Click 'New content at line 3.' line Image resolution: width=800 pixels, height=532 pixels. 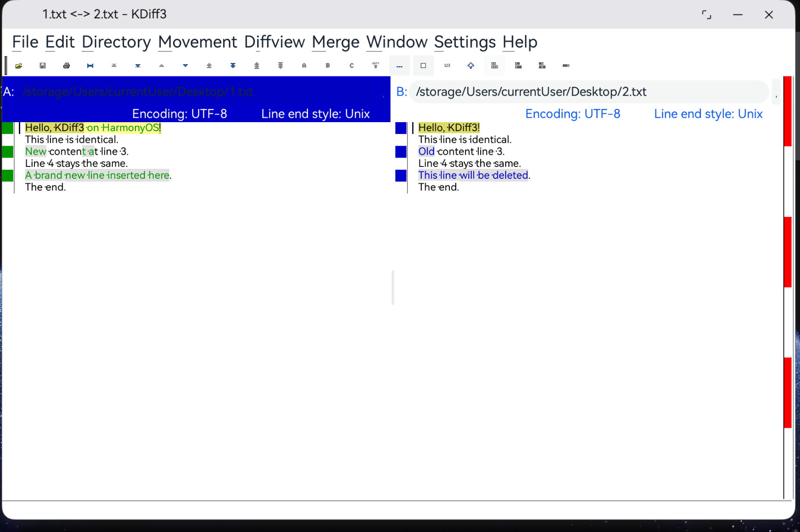click(x=77, y=151)
